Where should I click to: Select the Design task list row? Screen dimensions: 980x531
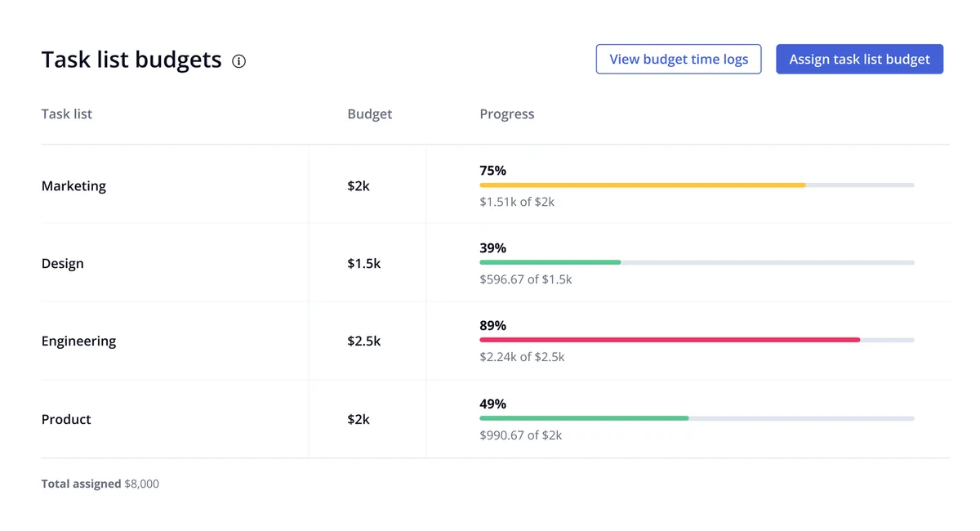(x=496, y=263)
